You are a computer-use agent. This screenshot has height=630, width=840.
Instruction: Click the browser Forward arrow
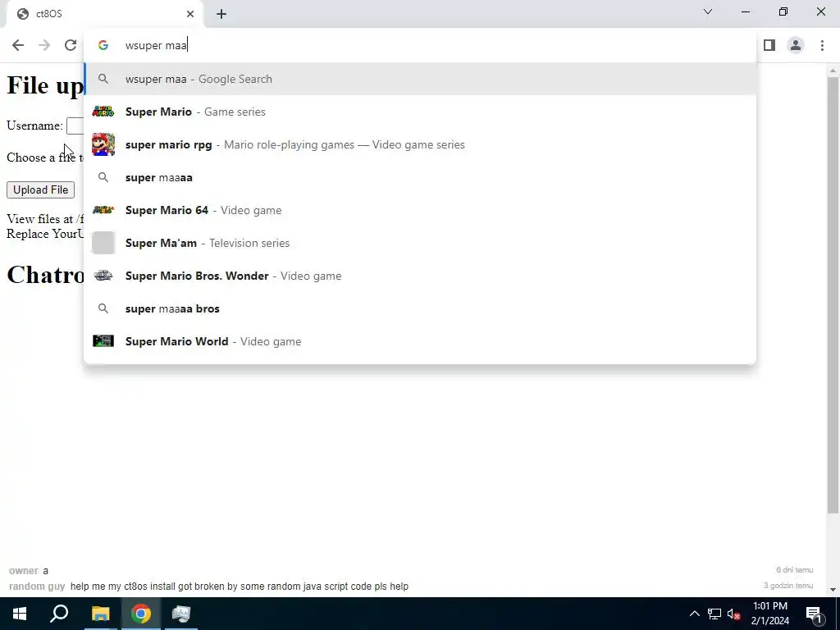point(44,45)
